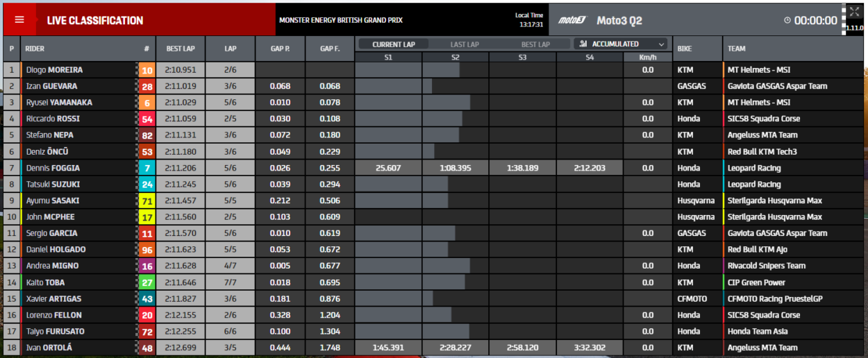The width and height of the screenshot is (868, 358).
Task: Click the GAP F. column header
Action: coord(330,49)
